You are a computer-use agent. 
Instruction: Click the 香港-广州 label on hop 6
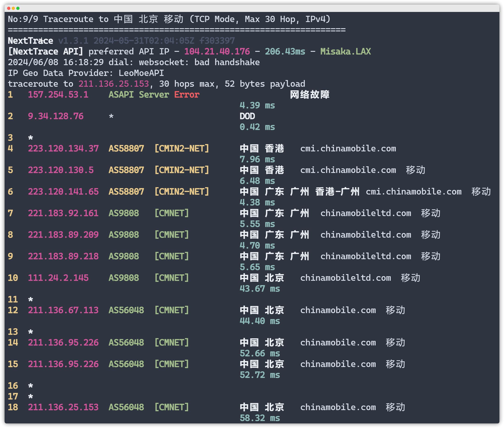[337, 192]
